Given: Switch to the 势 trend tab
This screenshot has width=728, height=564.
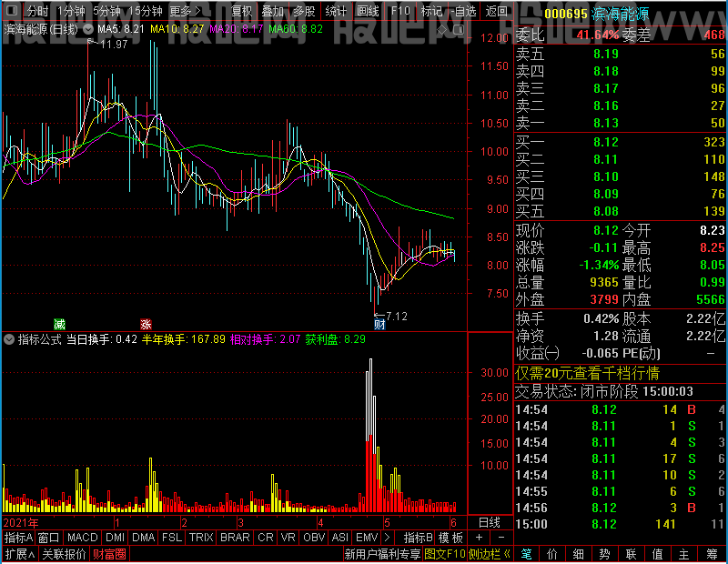Looking at the screenshot, I should pyautogui.click(x=604, y=554).
